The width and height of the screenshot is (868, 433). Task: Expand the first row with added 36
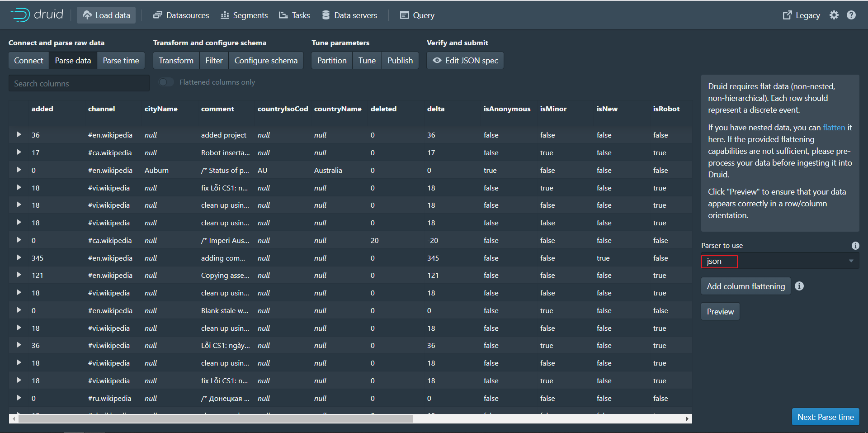(19, 134)
